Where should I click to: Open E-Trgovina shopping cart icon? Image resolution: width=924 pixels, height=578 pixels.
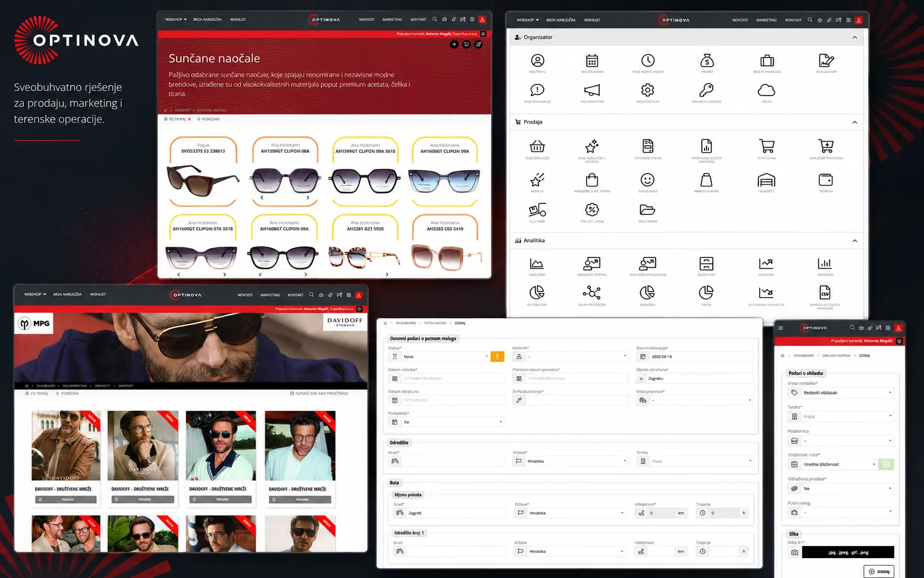(767, 146)
